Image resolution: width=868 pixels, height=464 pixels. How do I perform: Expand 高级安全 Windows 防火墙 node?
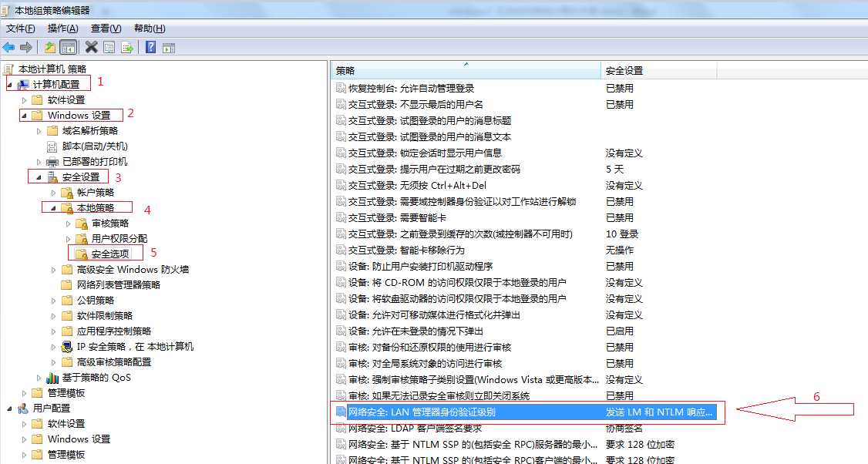[53, 270]
